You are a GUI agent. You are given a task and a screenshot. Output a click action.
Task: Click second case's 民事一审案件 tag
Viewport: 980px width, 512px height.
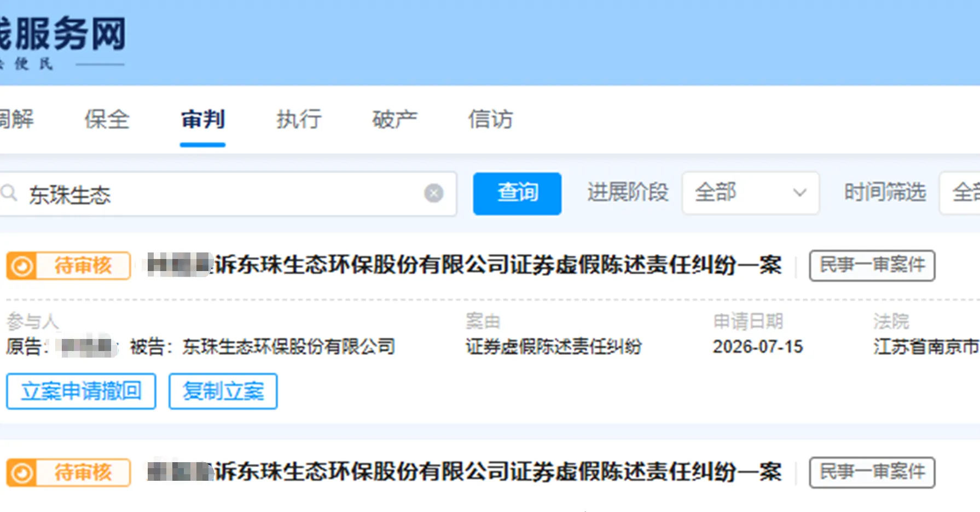[872, 472]
